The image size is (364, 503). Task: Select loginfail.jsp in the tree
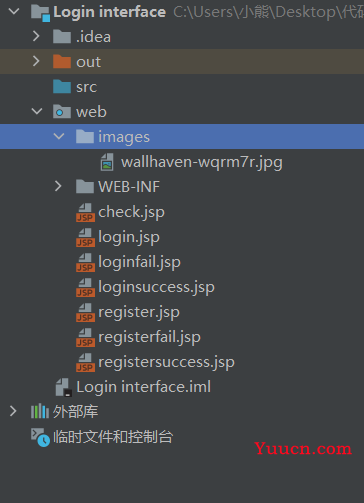[x=139, y=262]
